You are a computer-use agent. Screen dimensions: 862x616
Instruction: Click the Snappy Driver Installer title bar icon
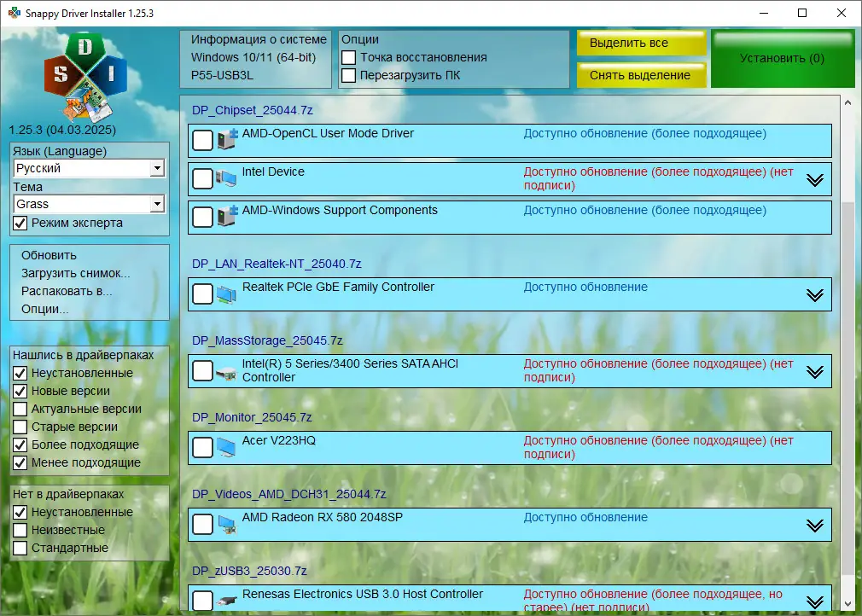click(x=15, y=13)
